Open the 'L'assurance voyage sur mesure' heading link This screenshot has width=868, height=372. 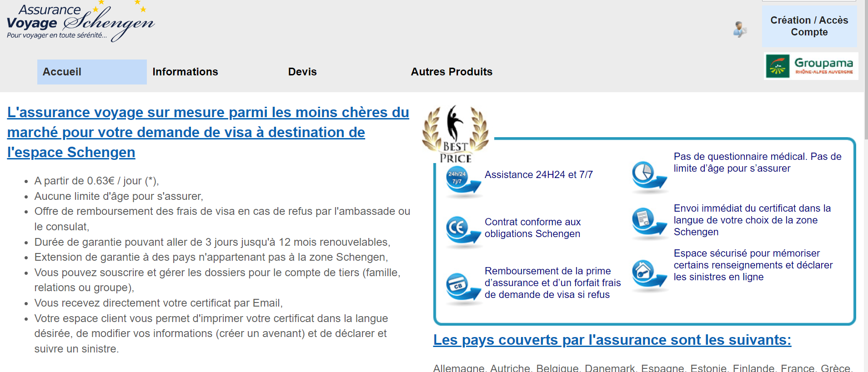208,132
